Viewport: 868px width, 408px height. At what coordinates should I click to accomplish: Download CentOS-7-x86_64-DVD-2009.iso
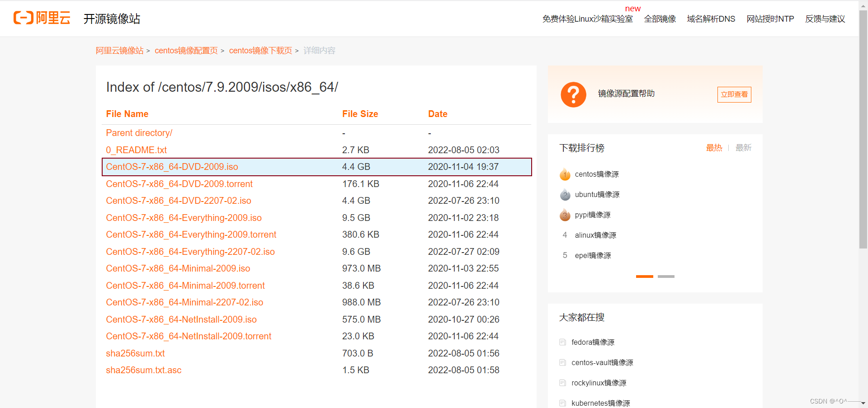click(x=172, y=167)
